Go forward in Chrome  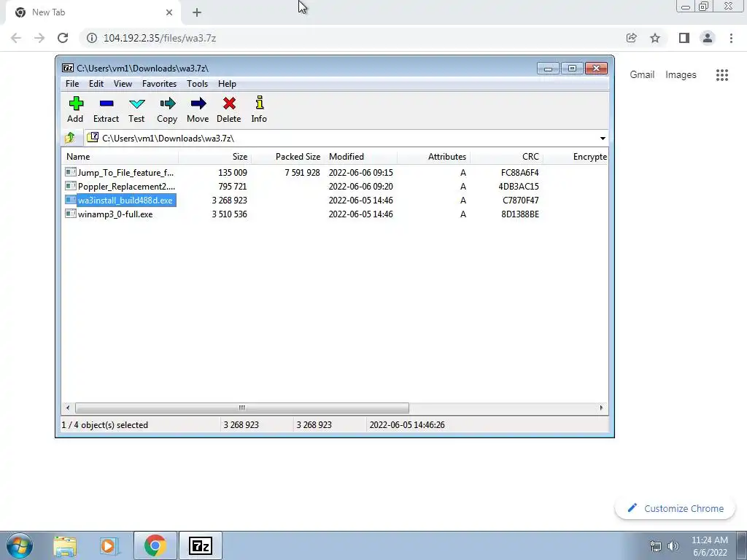pyautogui.click(x=39, y=38)
